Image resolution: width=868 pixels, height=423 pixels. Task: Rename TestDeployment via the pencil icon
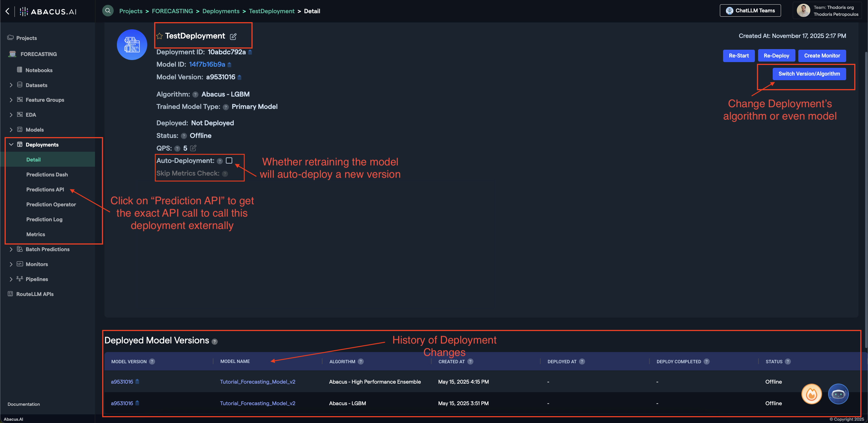tap(233, 36)
